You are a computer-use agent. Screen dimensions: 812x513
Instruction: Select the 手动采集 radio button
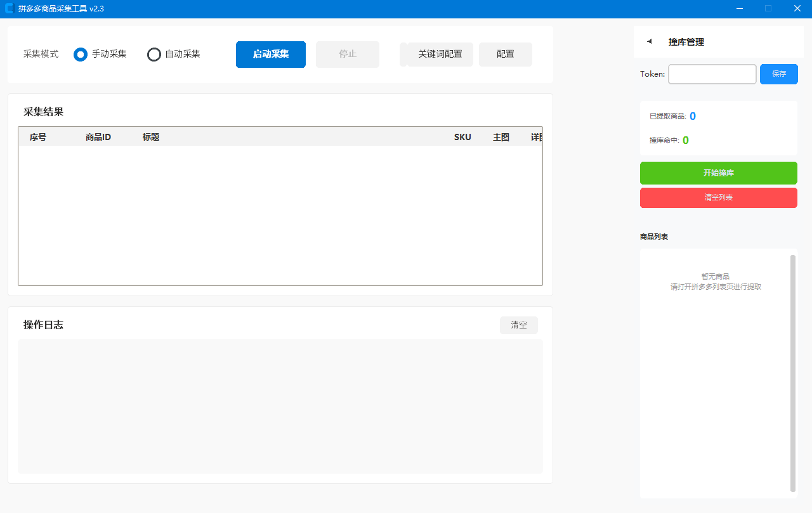coord(81,55)
